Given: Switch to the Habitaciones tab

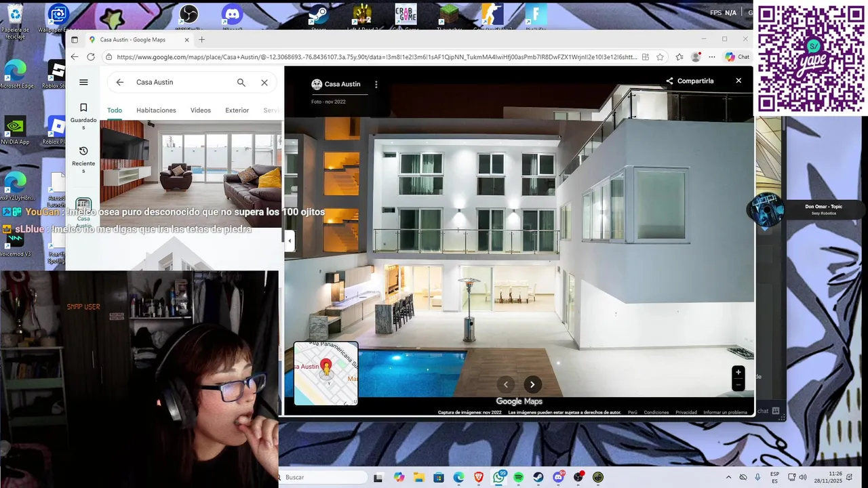Looking at the screenshot, I should pyautogui.click(x=156, y=110).
